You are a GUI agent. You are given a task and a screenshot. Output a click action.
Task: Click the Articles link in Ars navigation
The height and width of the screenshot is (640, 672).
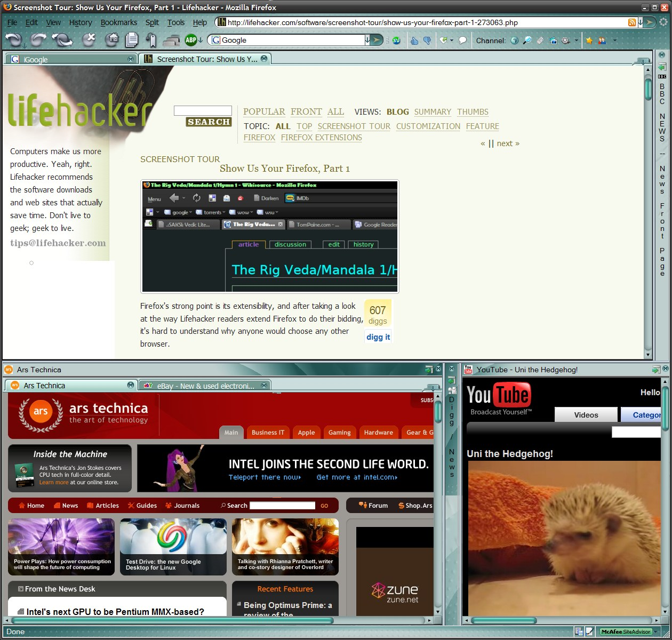pos(103,506)
